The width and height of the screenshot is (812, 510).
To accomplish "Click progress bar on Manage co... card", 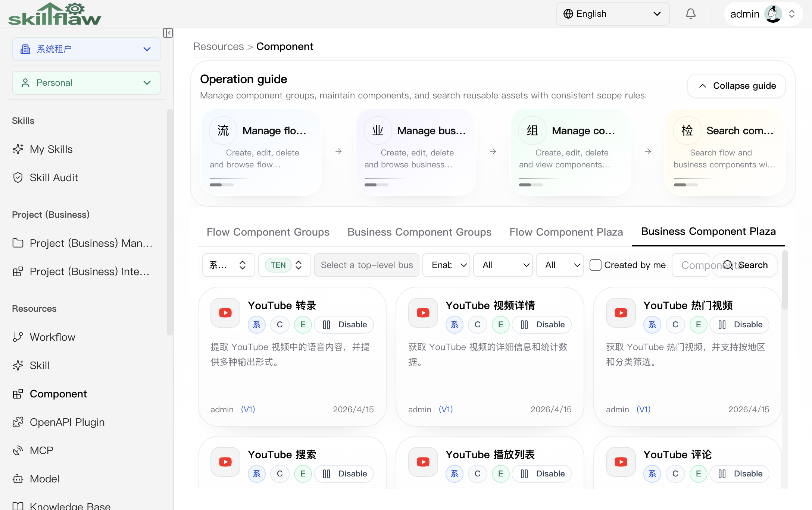I will click(x=531, y=185).
